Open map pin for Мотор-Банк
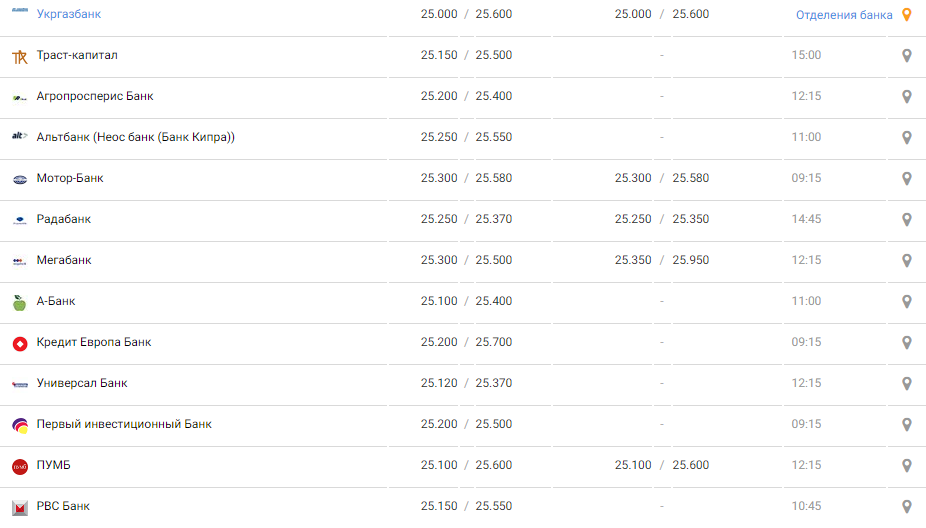Image resolution: width=926 pixels, height=528 pixels. pos(907,179)
